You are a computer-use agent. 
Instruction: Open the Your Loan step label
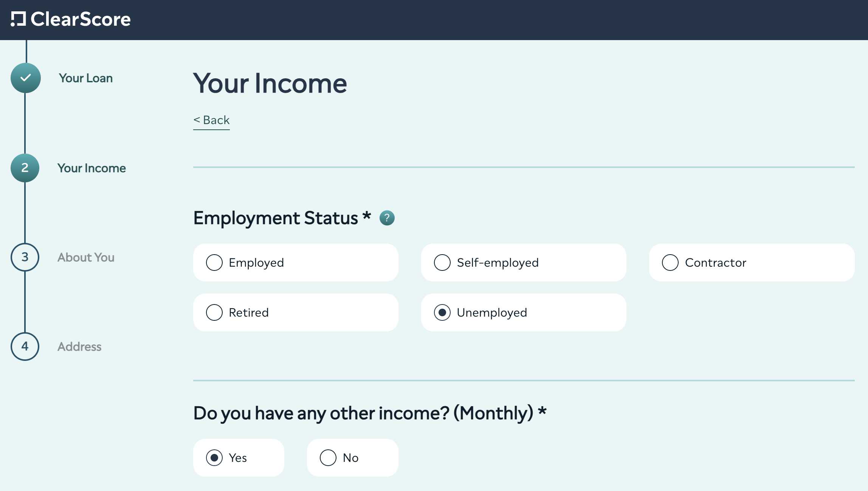click(86, 78)
